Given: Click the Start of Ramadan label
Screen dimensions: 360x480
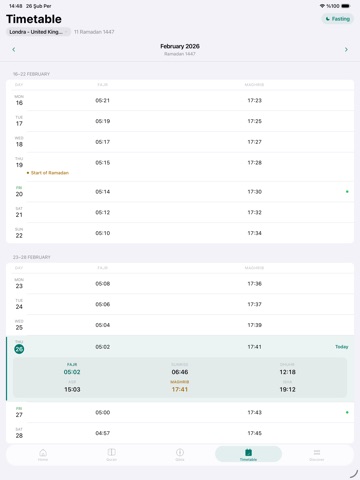Looking at the screenshot, I should 50,173.
